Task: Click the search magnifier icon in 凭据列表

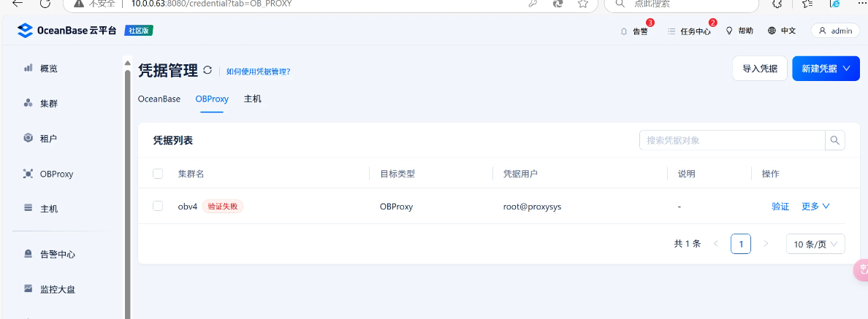Action: coord(834,140)
